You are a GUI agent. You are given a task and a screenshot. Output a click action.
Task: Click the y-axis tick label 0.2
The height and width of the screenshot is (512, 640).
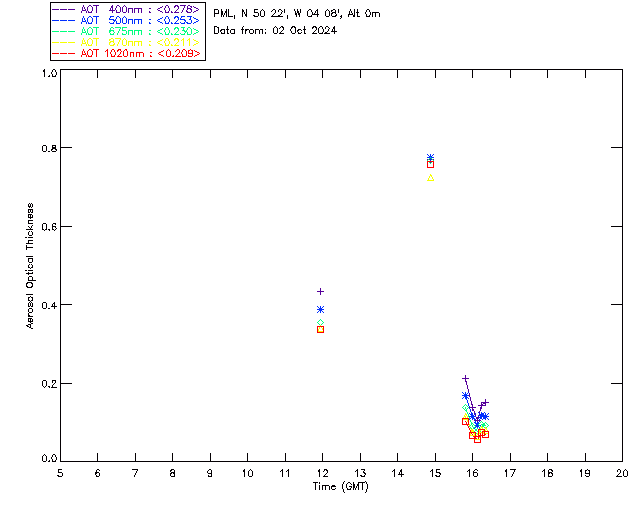pyautogui.click(x=49, y=384)
